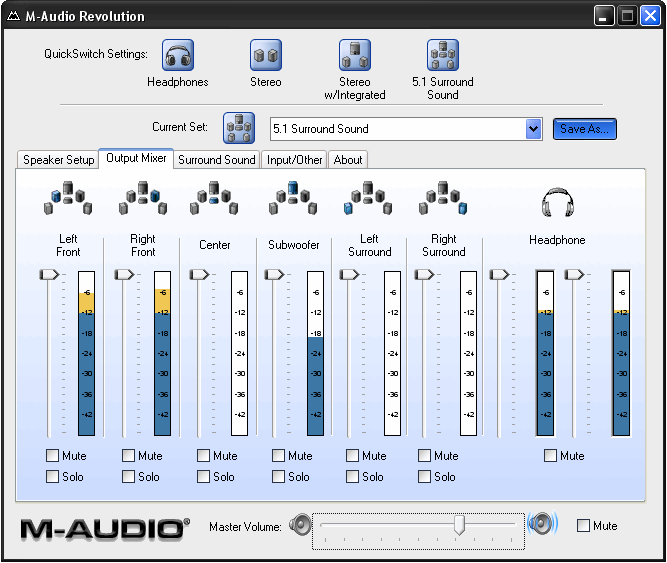Minimize the M-Audio Revolution window

click(604, 16)
